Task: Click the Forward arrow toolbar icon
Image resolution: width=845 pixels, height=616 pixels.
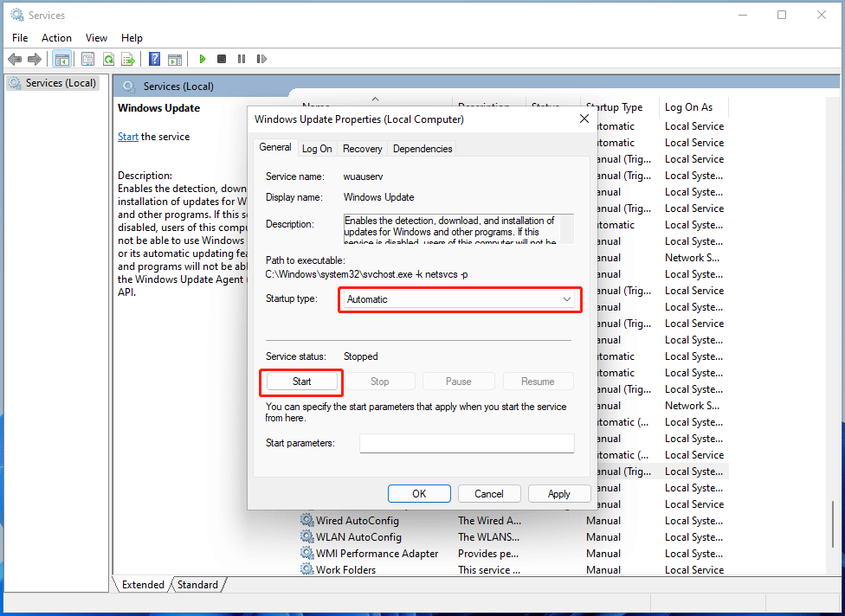Action: click(35, 59)
